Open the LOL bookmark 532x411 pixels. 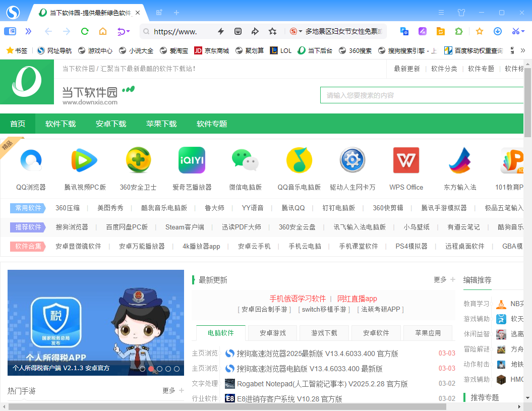coord(280,50)
